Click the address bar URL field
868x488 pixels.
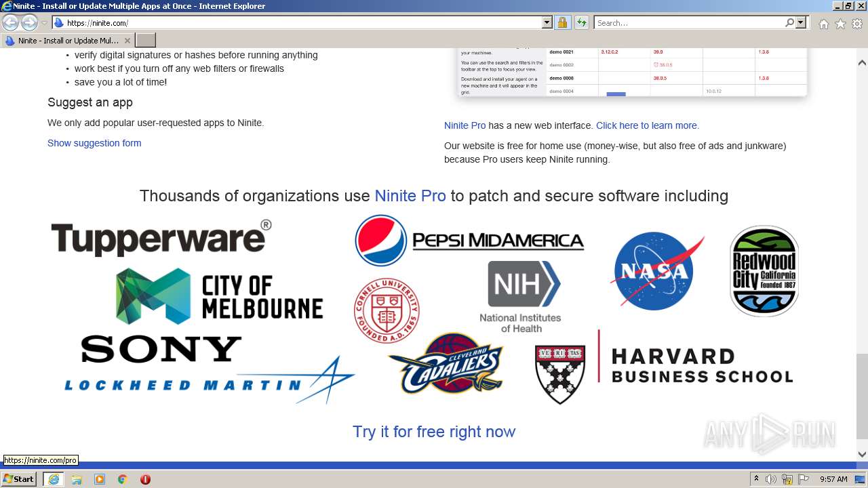297,23
